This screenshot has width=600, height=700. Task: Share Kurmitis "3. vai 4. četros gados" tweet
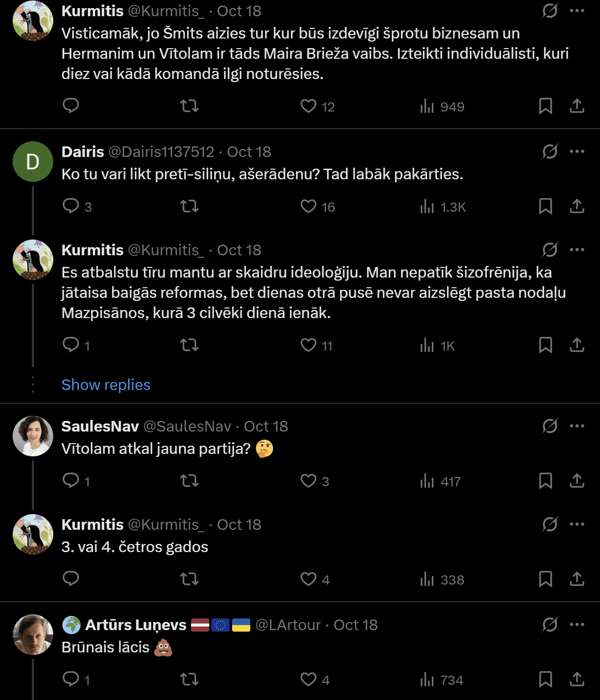coord(577,579)
